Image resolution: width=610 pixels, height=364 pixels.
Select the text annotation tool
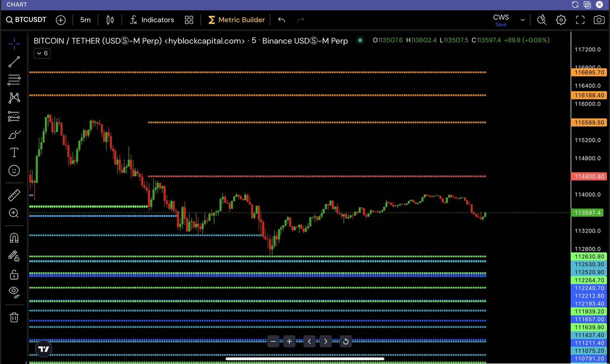pyautogui.click(x=14, y=153)
